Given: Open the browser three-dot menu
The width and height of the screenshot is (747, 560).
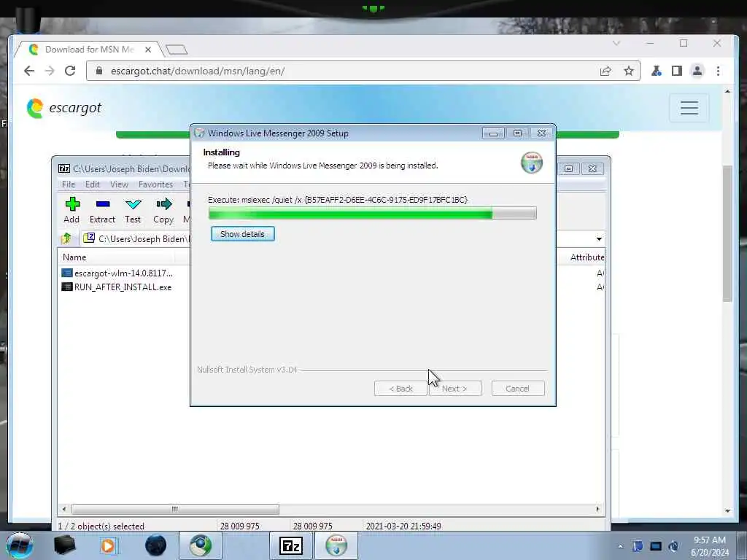Looking at the screenshot, I should pos(718,71).
